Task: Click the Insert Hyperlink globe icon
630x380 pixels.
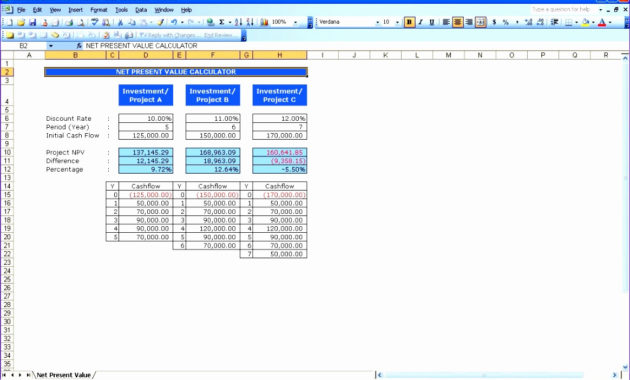Action: [210, 22]
